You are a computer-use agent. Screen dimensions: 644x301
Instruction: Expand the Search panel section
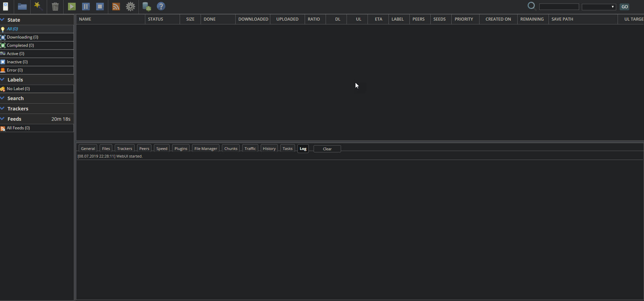[x=37, y=98]
